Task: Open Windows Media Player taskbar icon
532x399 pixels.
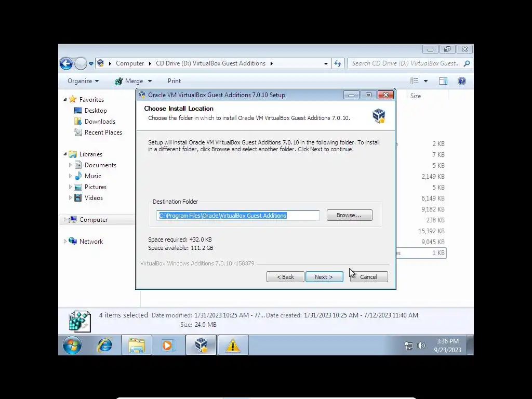Action: coord(168,345)
